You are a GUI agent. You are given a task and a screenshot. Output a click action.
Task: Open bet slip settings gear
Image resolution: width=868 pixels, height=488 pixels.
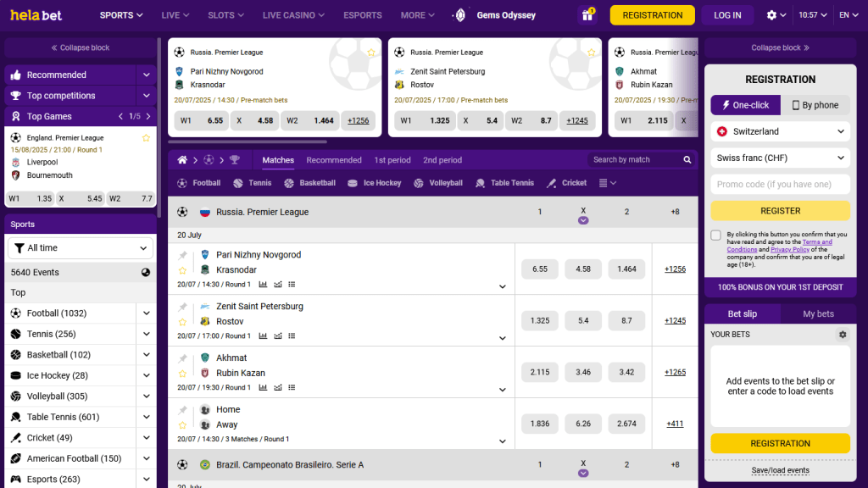tap(843, 335)
